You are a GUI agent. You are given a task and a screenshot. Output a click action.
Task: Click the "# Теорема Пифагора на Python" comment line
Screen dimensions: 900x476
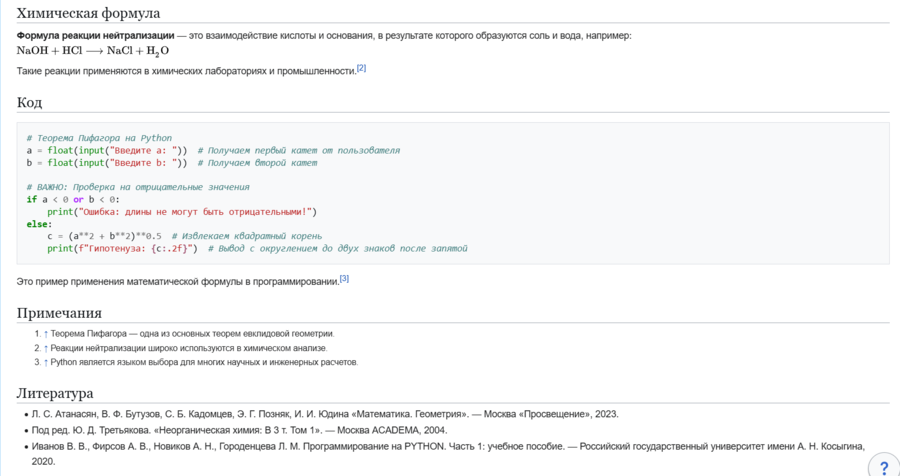coord(99,138)
